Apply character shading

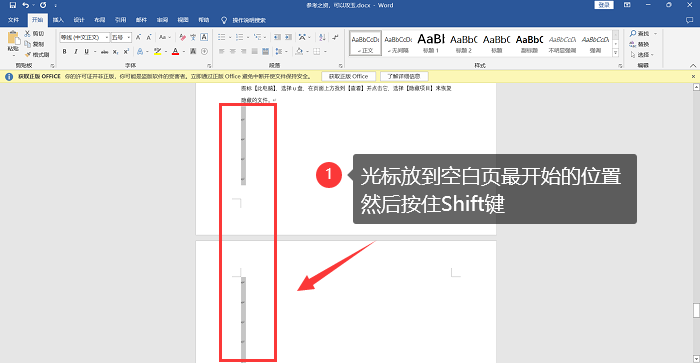pos(193,52)
